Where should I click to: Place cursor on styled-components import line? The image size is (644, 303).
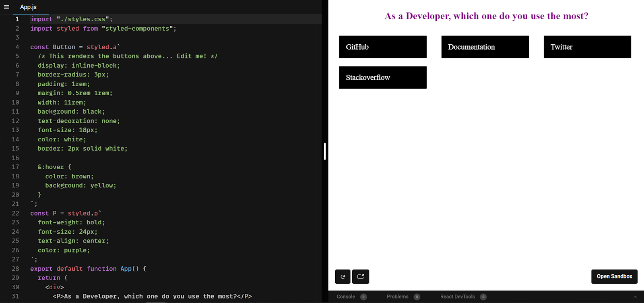click(103, 29)
